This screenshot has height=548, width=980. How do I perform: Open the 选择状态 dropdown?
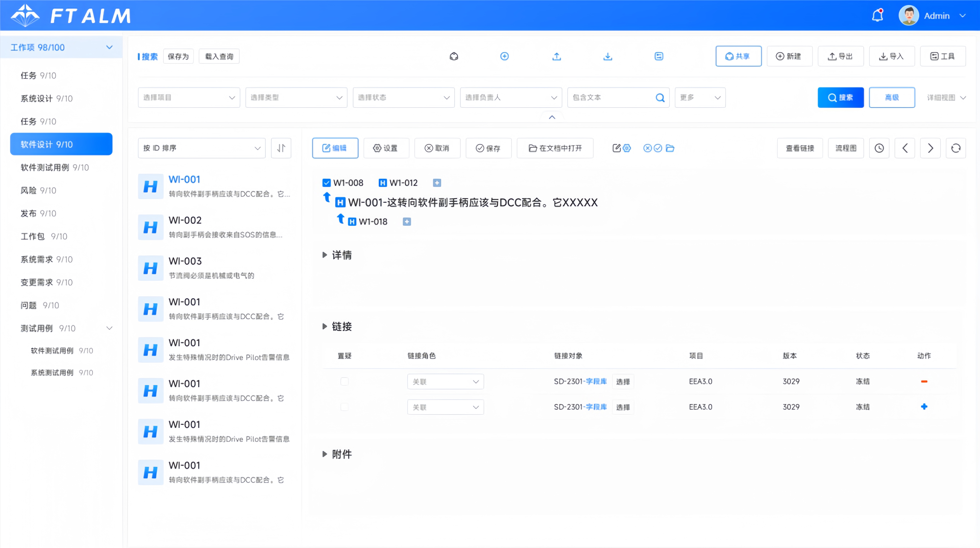click(403, 98)
